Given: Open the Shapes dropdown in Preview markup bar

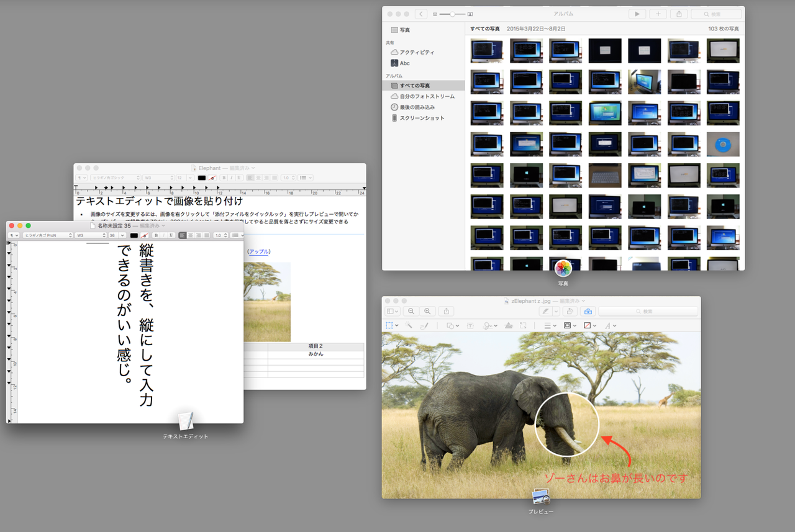Looking at the screenshot, I should click(453, 325).
